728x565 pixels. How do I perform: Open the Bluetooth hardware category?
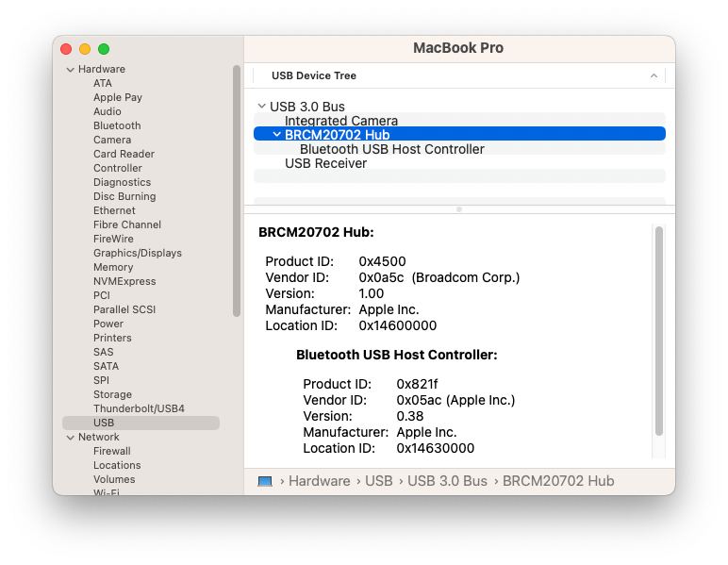coord(117,125)
